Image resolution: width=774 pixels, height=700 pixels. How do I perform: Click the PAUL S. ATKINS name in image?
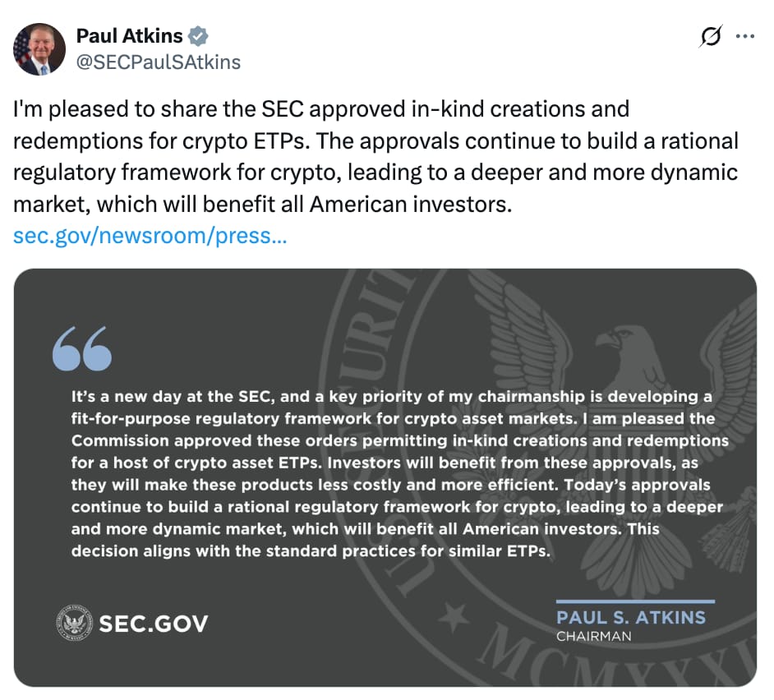click(631, 618)
